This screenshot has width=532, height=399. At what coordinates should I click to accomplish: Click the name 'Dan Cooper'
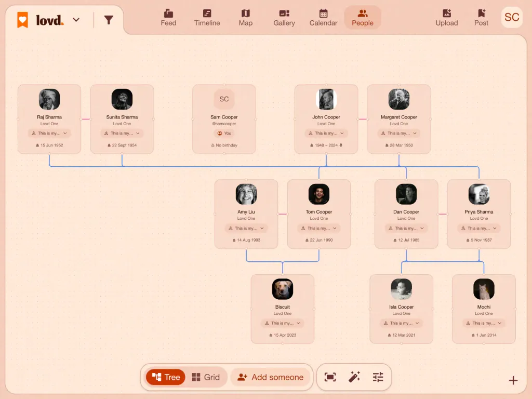click(406, 212)
